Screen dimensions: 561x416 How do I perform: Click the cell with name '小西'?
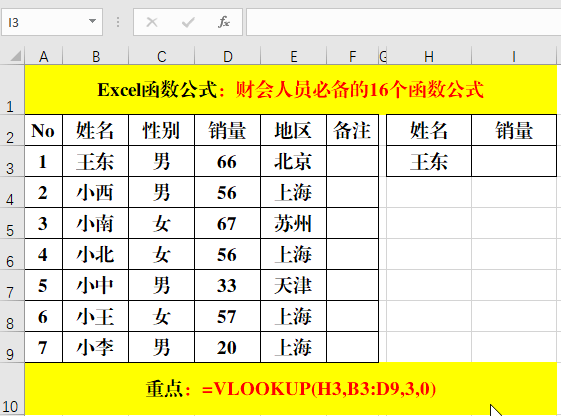tap(96, 192)
